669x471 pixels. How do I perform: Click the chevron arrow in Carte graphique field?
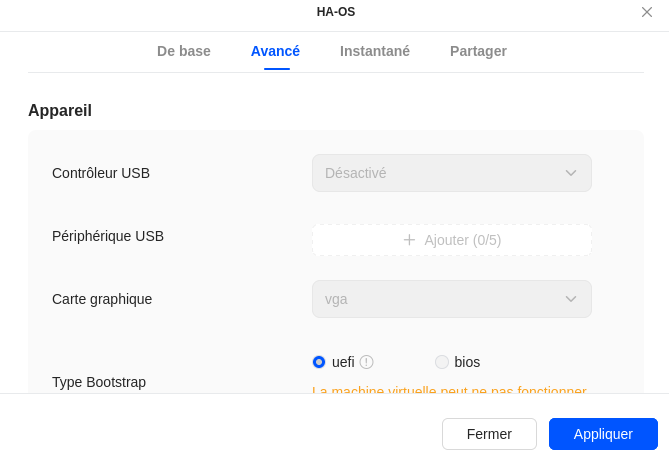(571, 299)
